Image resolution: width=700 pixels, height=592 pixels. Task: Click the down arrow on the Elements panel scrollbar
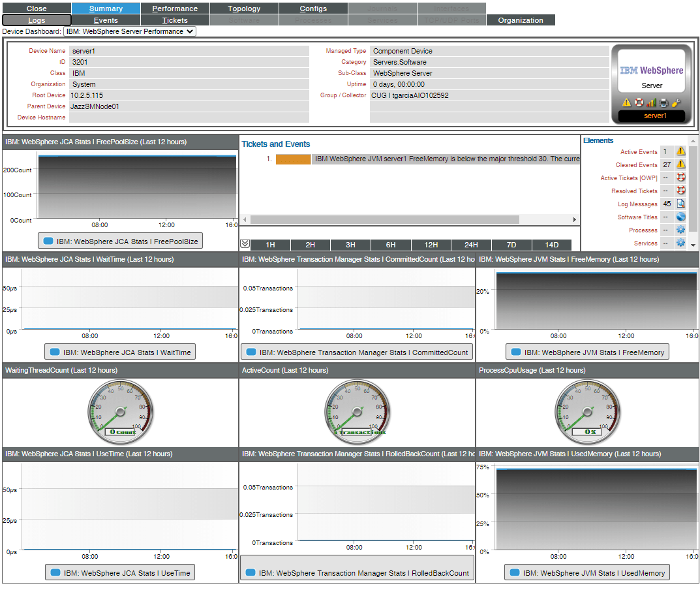[x=693, y=245]
